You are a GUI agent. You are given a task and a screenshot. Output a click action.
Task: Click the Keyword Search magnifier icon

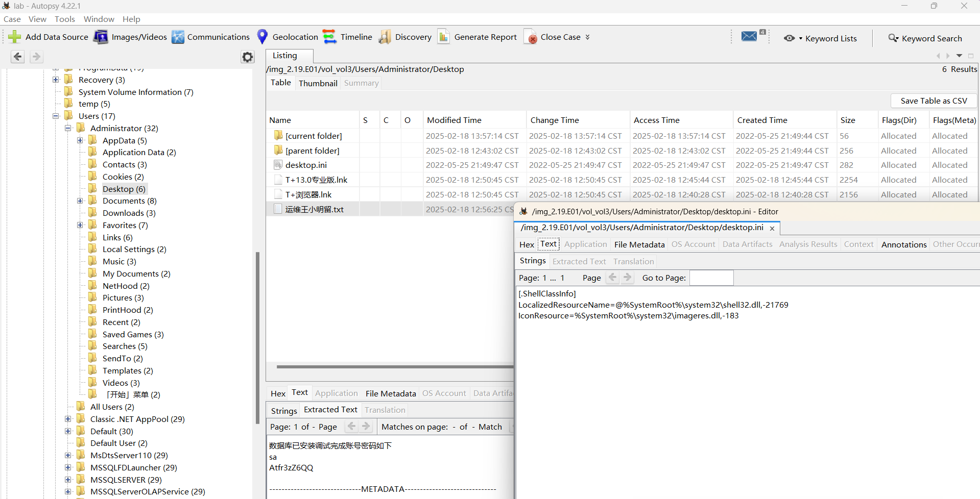point(893,38)
